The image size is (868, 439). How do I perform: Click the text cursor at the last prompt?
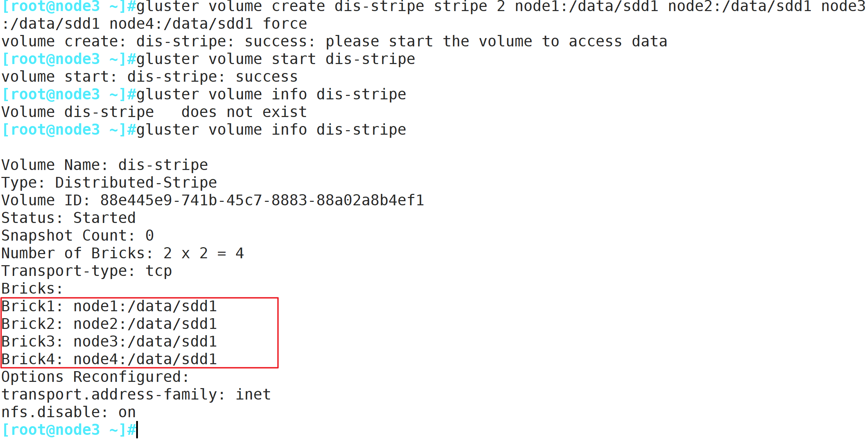point(137,430)
